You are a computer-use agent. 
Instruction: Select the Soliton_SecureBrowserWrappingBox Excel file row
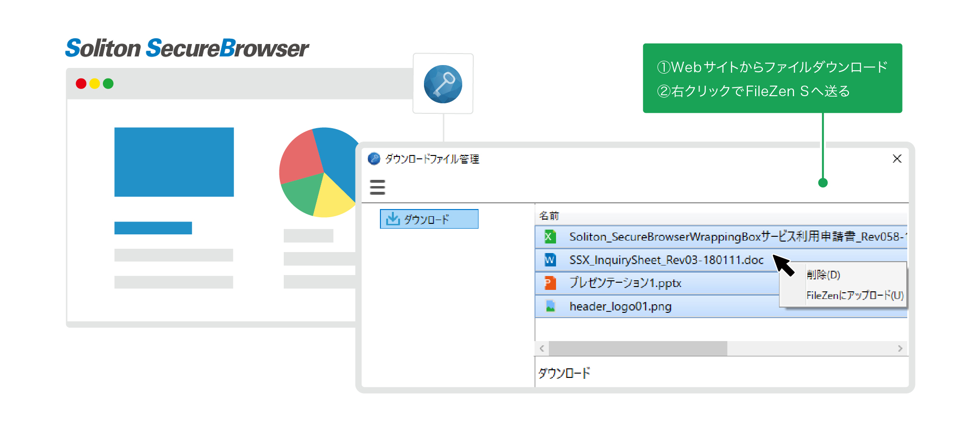[721, 237]
